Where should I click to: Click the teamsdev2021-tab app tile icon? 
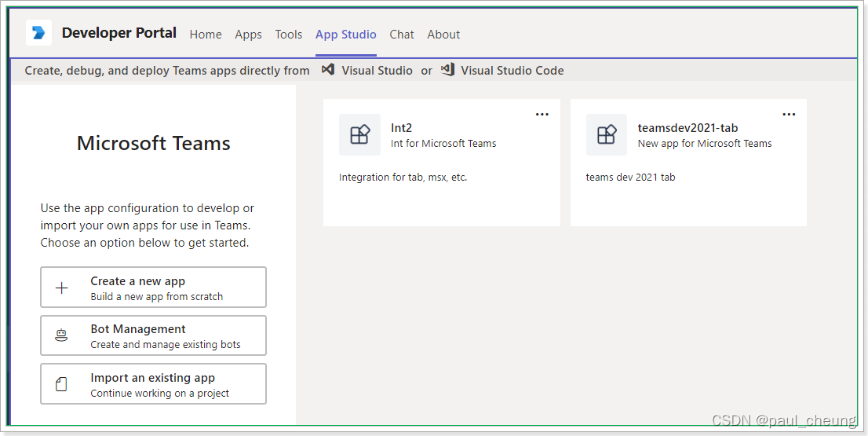click(x=607, y=134)
